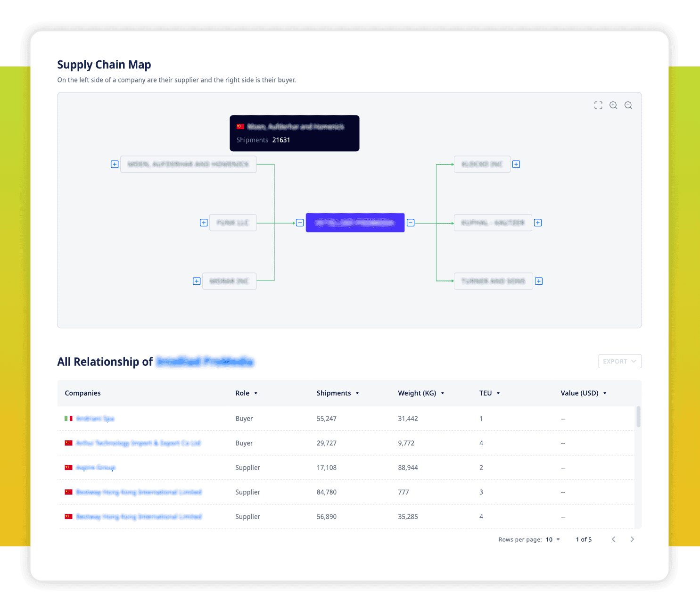Zoom out of the supply chain map

click(628, 105)
